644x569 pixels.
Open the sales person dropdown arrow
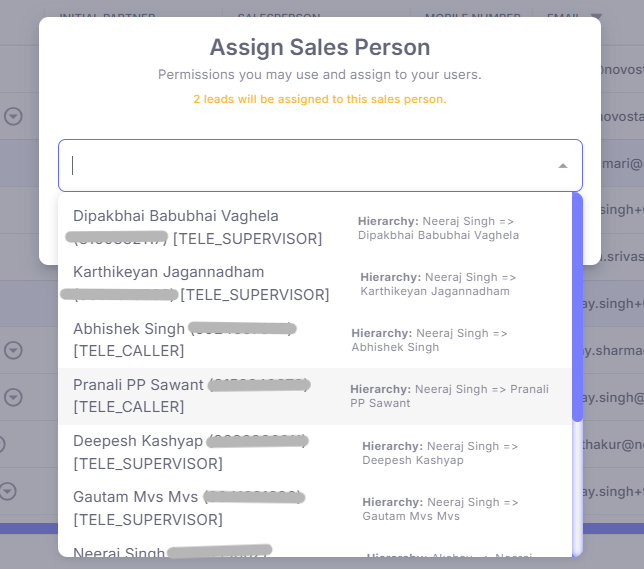tap(563, 166)
